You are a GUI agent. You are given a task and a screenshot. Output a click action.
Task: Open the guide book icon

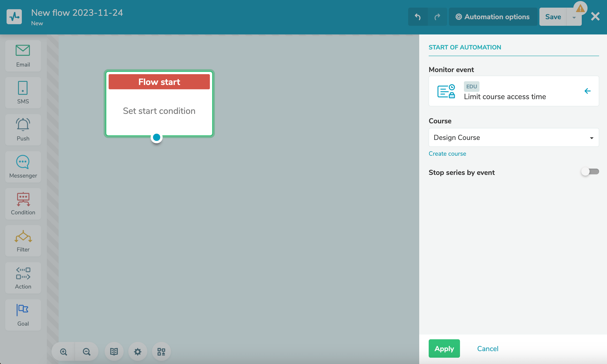[114, 352]
